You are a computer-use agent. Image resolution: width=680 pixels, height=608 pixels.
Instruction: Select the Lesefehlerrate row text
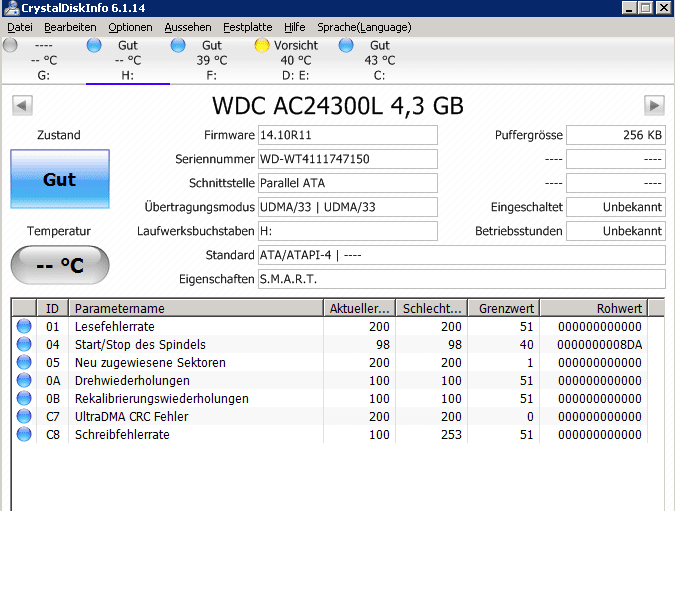pos(114,326)
